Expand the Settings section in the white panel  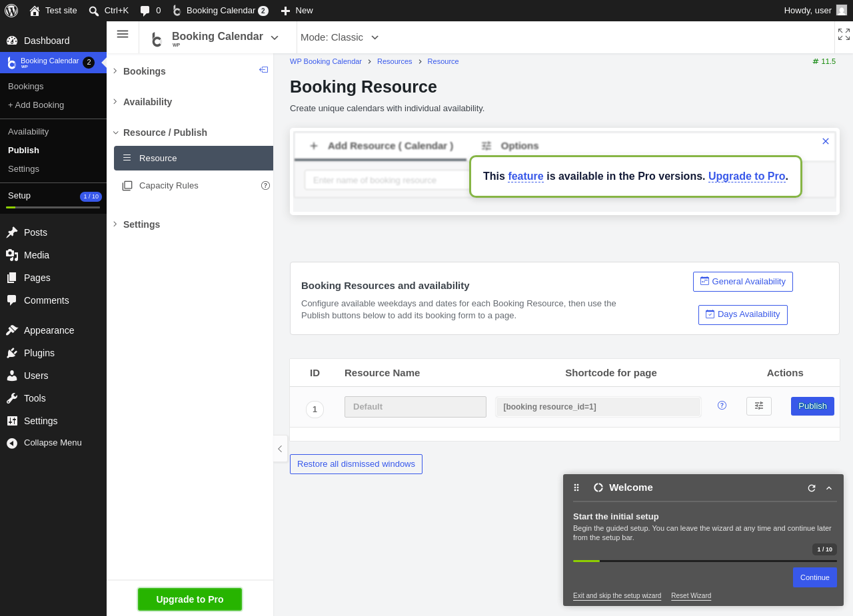pyautogui.click(x=141, y=224)
